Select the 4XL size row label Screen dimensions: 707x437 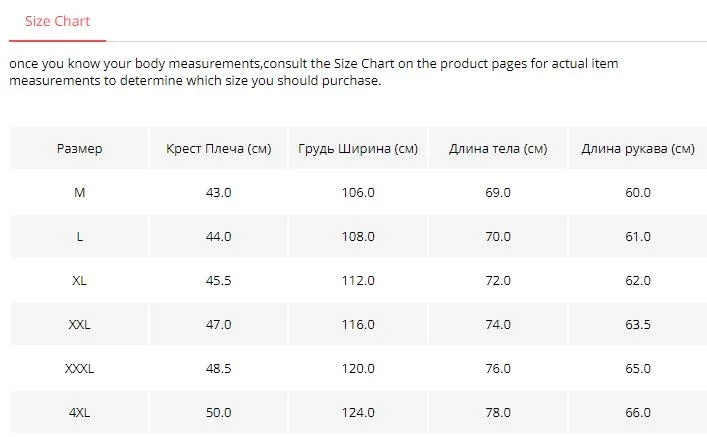coord(79,412)
